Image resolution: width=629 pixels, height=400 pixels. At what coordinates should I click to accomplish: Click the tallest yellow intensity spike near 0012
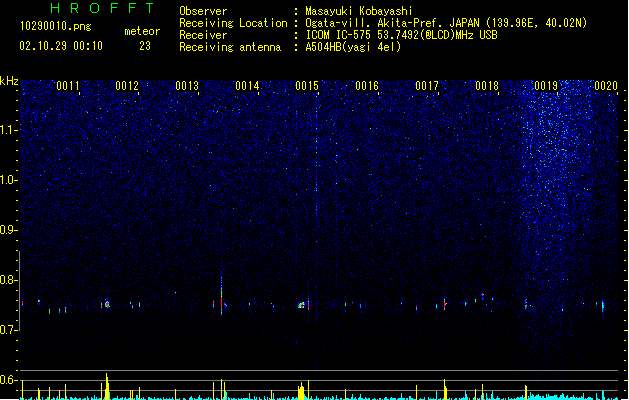point(107,386)
